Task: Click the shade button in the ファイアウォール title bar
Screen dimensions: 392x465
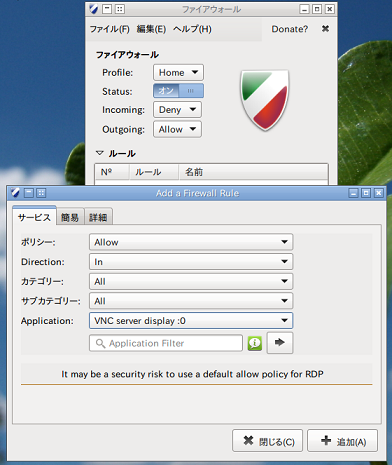Action: pos(107,9)
